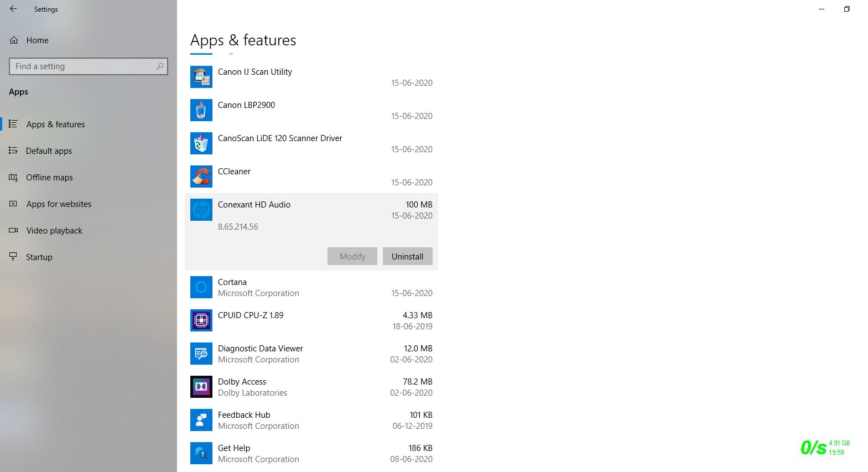Click the Canon LBP2900 app icon

201,110
